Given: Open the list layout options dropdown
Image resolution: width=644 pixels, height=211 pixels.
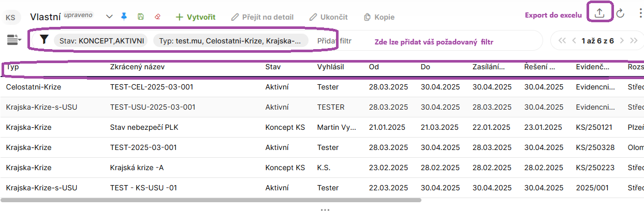Looking at the screenshot, I should (13, 40).
